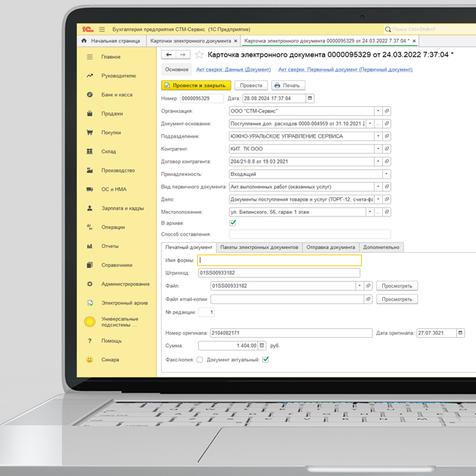Click into the Имя формы input field

279,260
